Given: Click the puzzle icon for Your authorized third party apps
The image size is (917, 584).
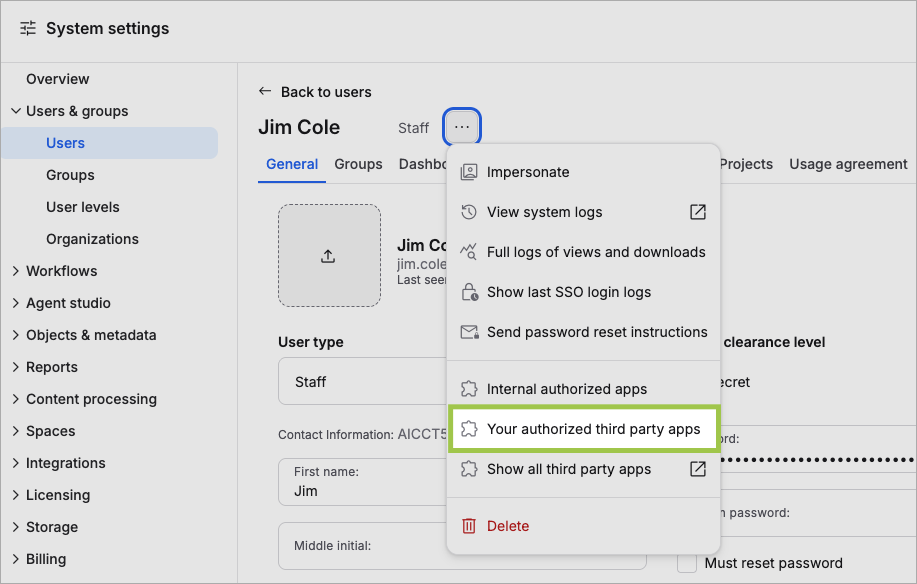Looking at the screenshot, I should click(469, 429).
